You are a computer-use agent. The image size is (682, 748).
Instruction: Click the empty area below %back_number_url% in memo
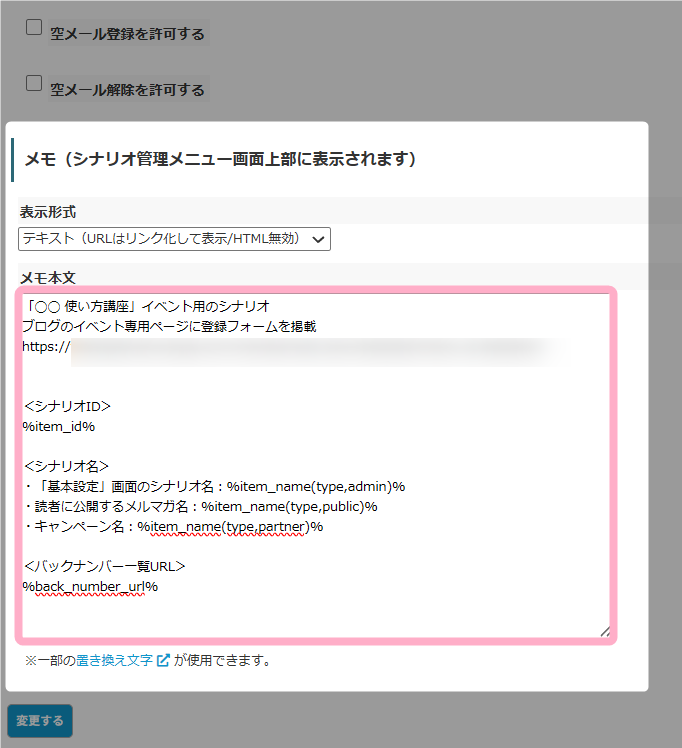(300, 612)
